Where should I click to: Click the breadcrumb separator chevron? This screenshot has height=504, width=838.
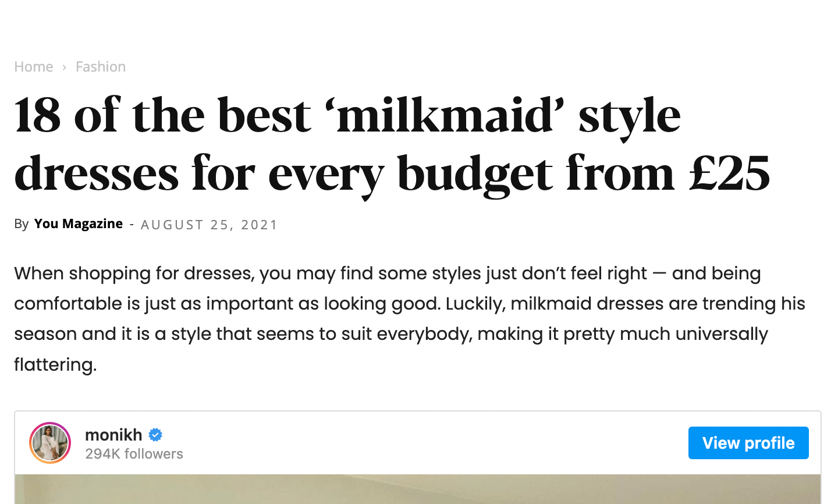point(64,67)
